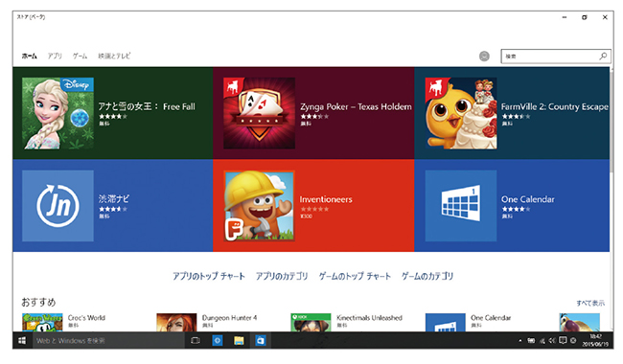Switch to the ホーム tab
The image size is (623, 364).
click(29, 56)
